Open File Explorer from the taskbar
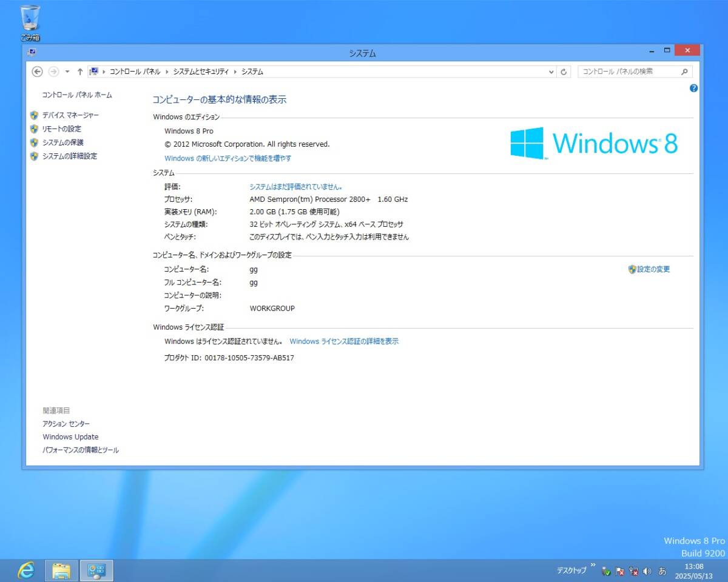 tap(61, 570)
